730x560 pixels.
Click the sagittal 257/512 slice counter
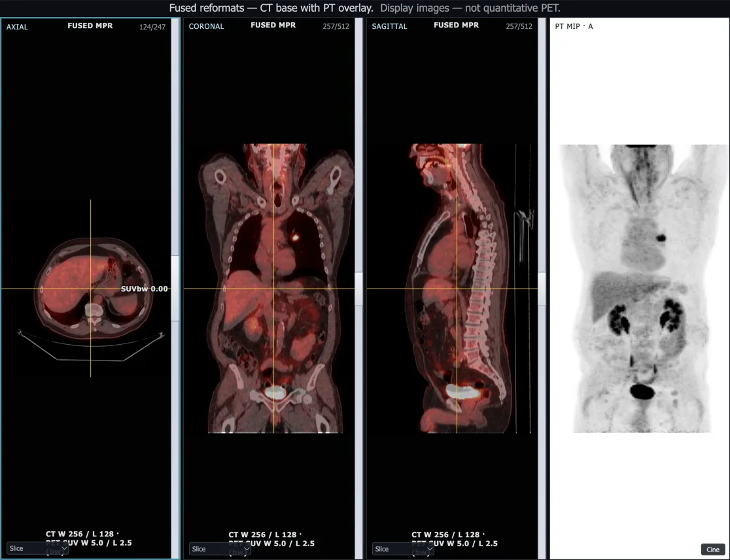[519, 27]
